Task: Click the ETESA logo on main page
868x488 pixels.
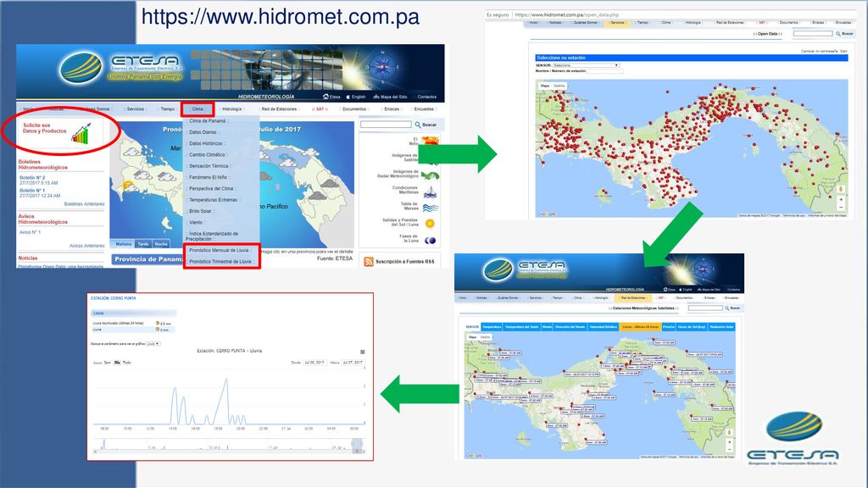Action: click(x=120, y=68)
